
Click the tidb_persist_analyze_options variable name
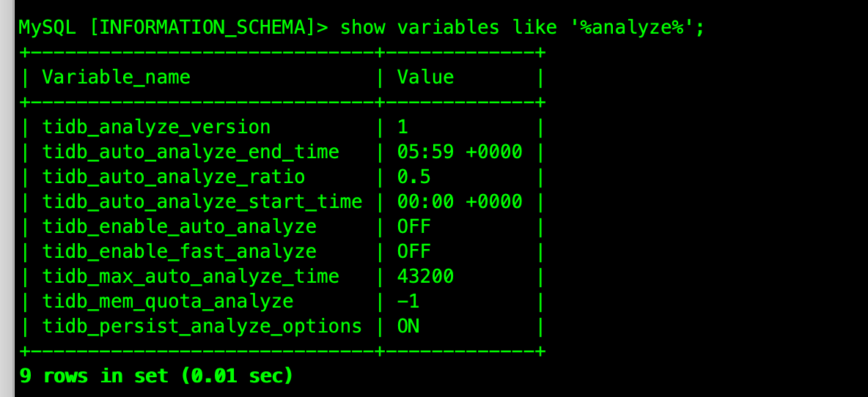point(202,326)
